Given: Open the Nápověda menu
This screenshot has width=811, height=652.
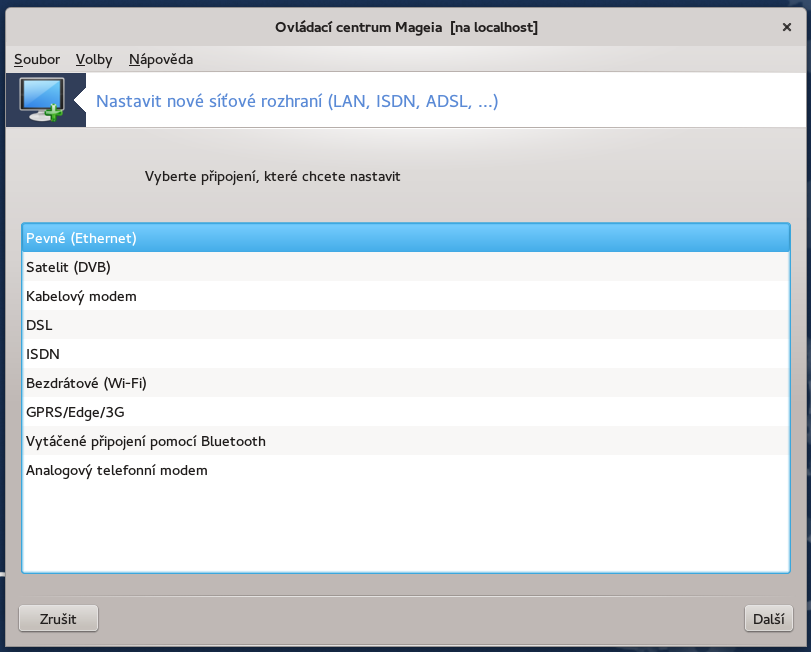Looking at the screenshot, I should click(161, 59).
